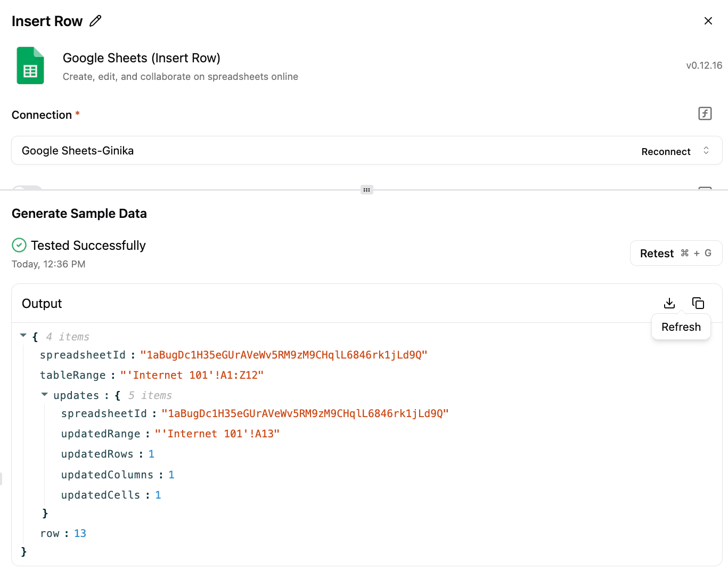Retest the step with the Retest button

675,253
